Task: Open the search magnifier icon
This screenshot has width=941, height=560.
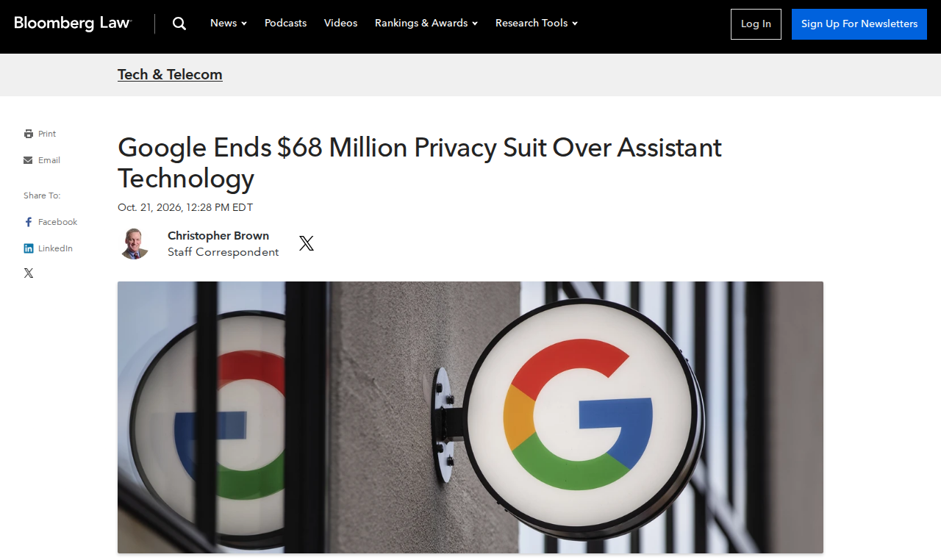Action: coord(179,24)
